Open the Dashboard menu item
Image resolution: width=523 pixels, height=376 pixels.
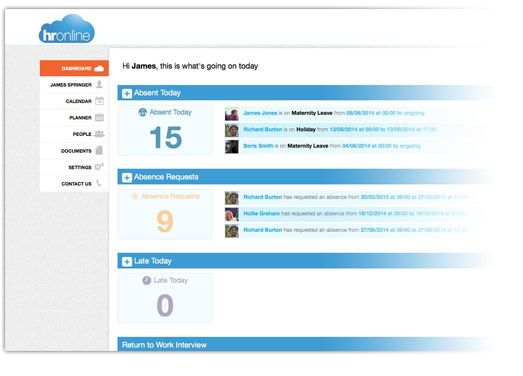pyautogui.click(x=74, y=68)
